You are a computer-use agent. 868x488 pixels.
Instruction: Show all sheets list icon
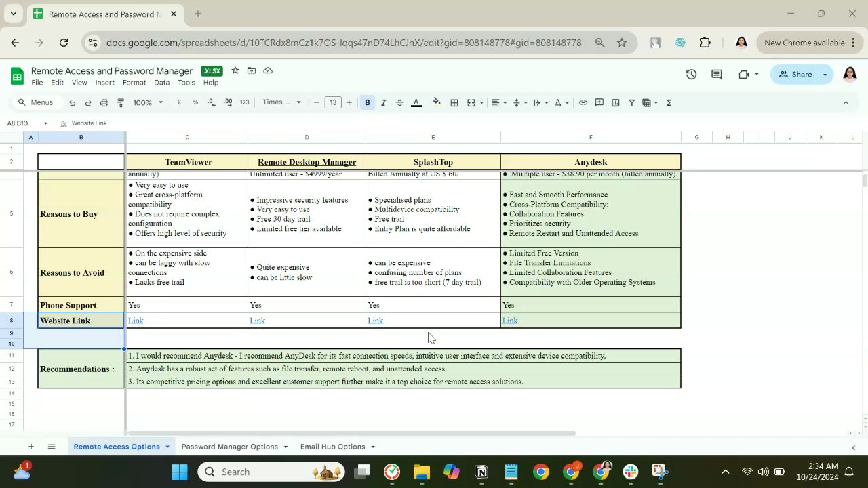point(52,447)
